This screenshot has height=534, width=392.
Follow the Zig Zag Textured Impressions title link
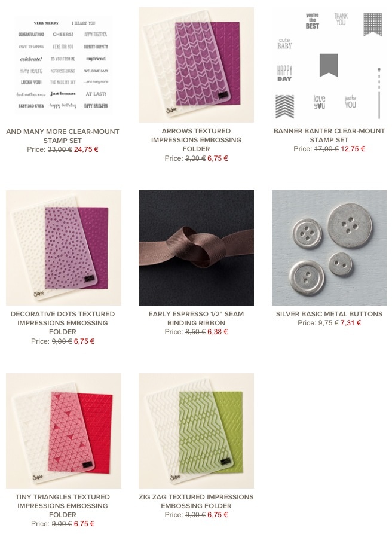(196, 501)
